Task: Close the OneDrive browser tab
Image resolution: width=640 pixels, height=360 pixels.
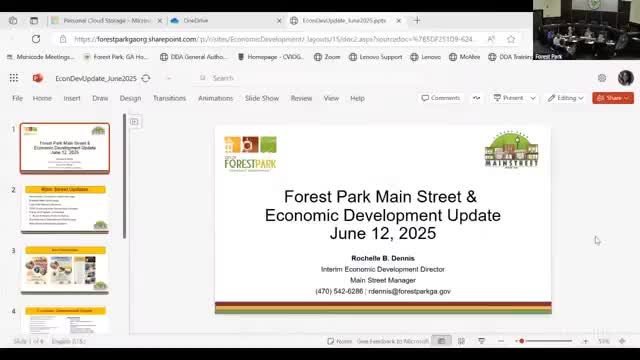Action: 279,20
